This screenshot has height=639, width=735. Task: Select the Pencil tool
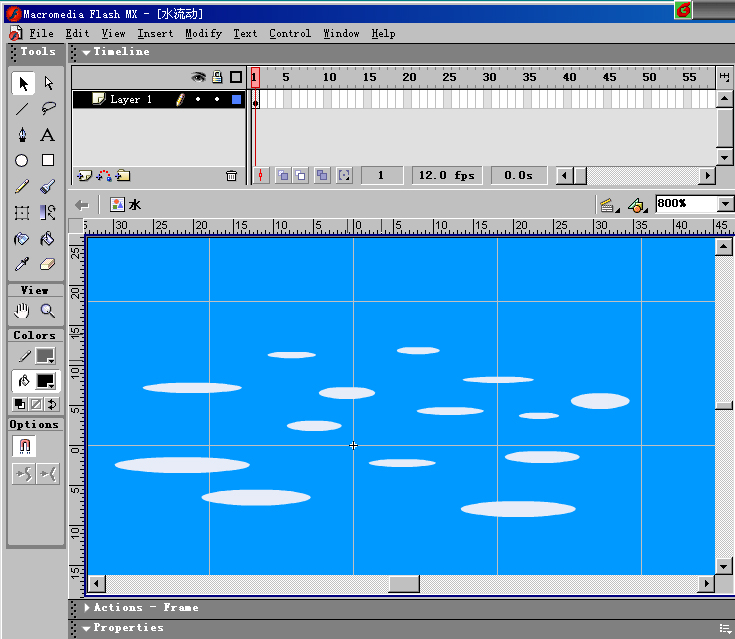pyautogui.click(x=22, y=187)
